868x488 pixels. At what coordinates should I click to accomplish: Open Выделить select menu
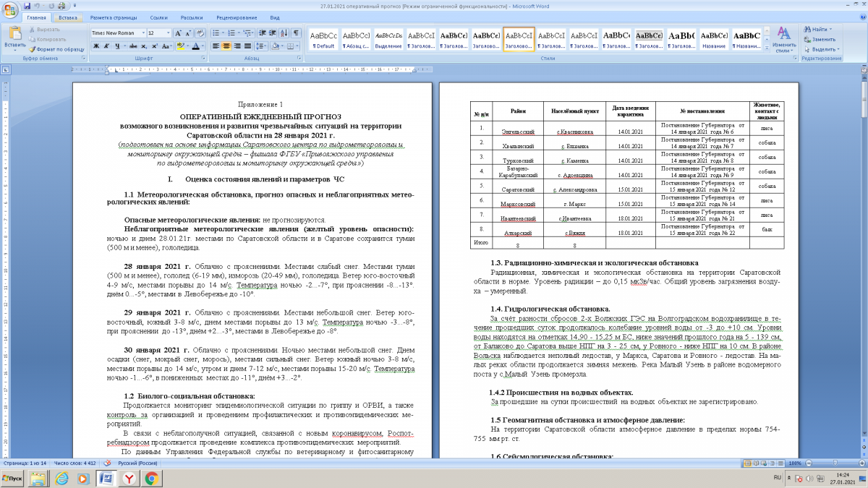pyautogui.click(x=820, y=48)
